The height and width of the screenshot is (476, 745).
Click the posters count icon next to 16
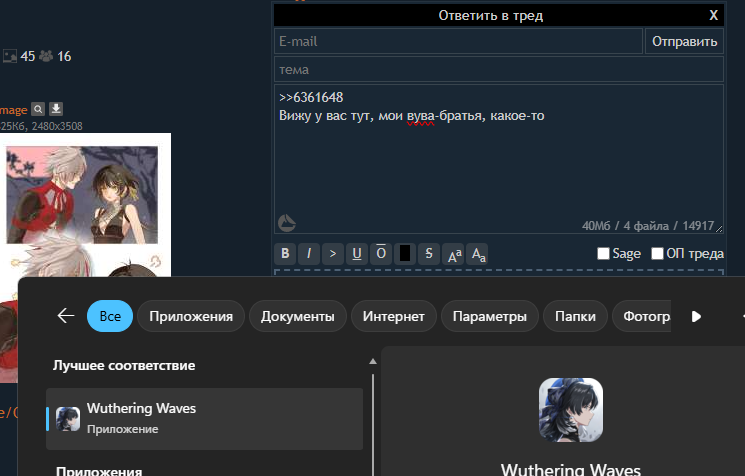point(46,56)
